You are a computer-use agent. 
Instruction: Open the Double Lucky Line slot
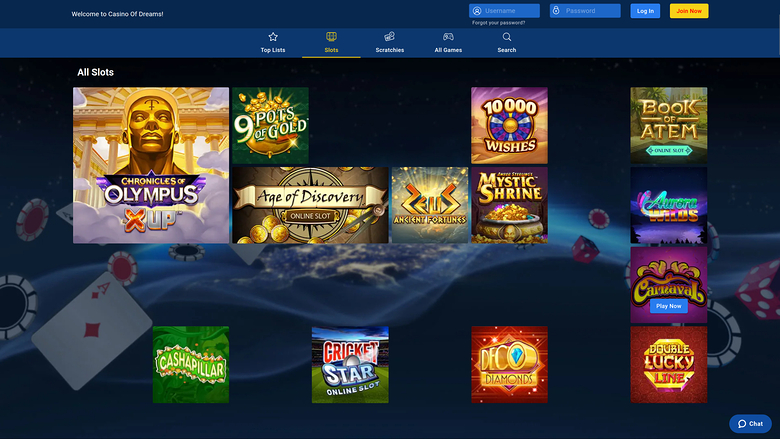tap(669, 364)
